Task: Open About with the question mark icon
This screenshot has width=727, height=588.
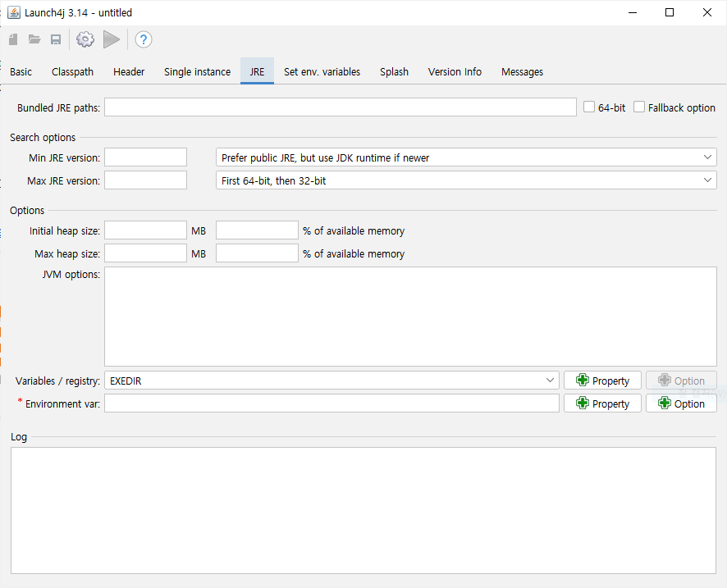Action: pos(144,39)
